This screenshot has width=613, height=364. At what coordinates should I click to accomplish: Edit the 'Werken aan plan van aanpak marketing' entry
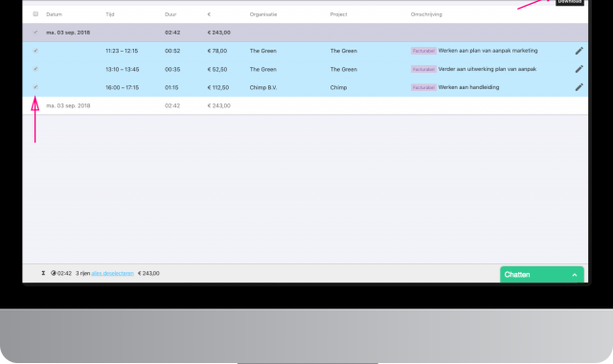(579, 51)
